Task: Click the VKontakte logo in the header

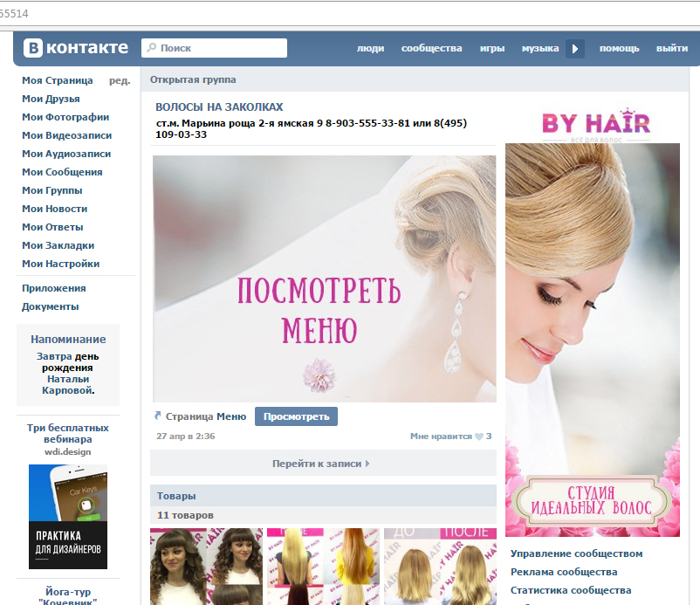Action: [76, 48]
